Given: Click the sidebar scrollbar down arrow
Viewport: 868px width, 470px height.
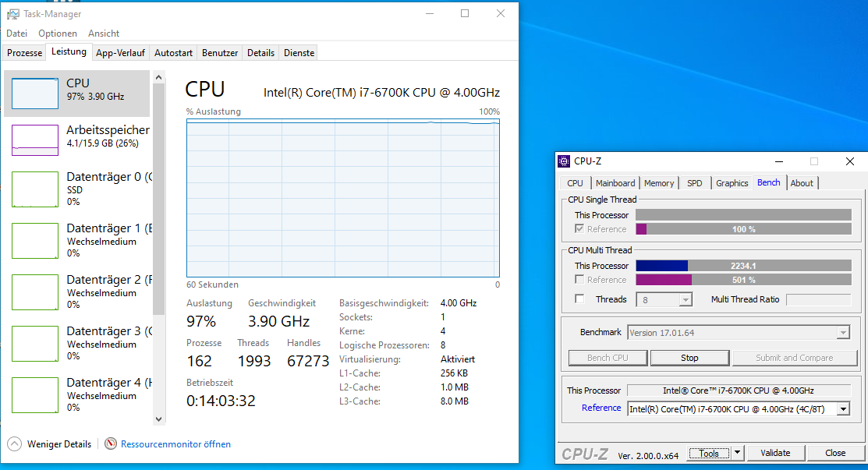Looking at the screenshot, I should (159, 419).
